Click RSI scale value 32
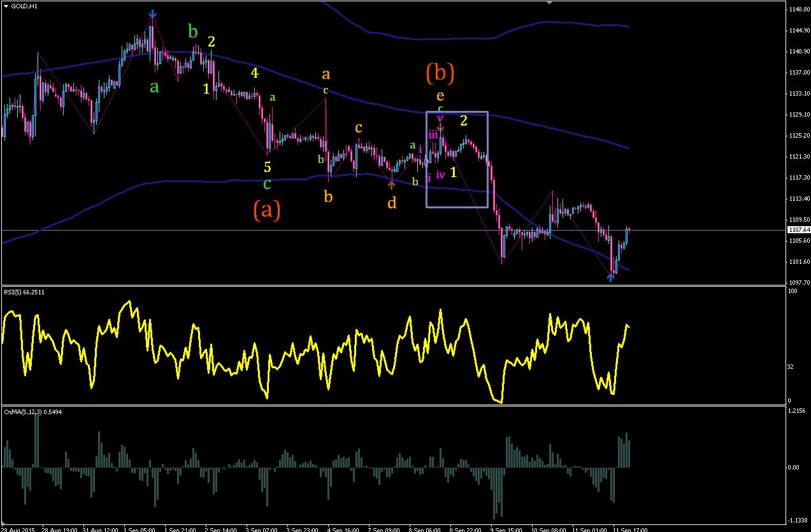This screenshot has width=811, height=532. coord(792,367)
